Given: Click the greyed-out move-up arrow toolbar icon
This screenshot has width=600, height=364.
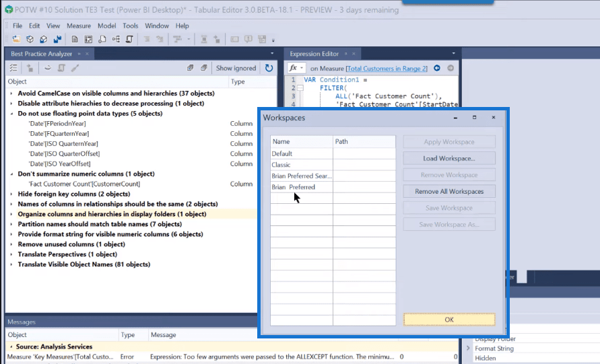Looking at the screenshot, I should click(217, 39).
